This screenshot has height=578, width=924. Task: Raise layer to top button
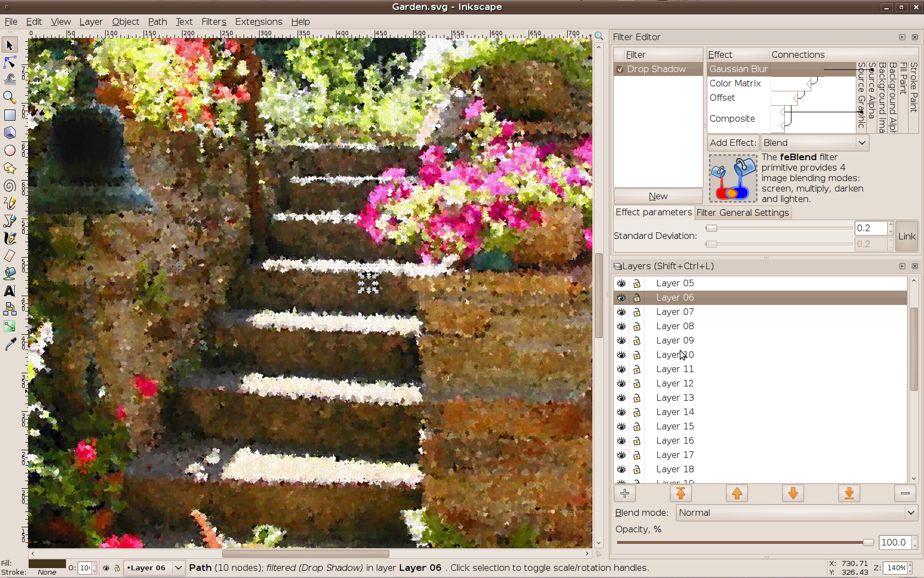coord(680,494)
